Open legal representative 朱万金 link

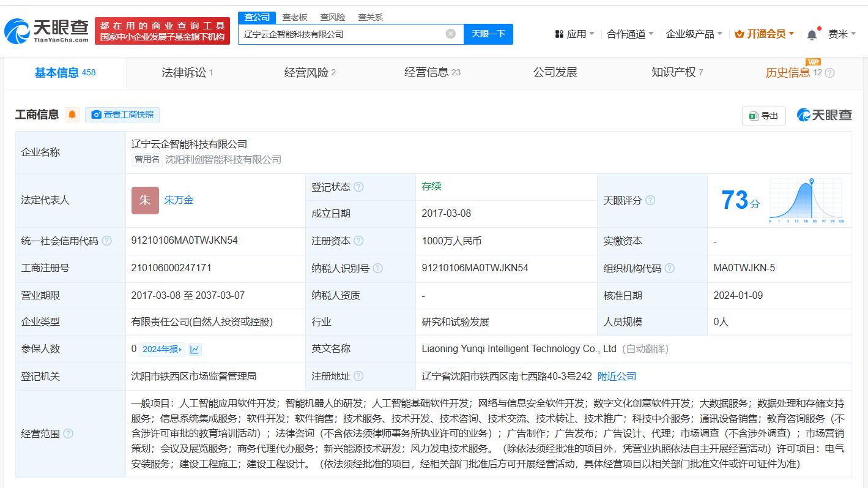179,200
